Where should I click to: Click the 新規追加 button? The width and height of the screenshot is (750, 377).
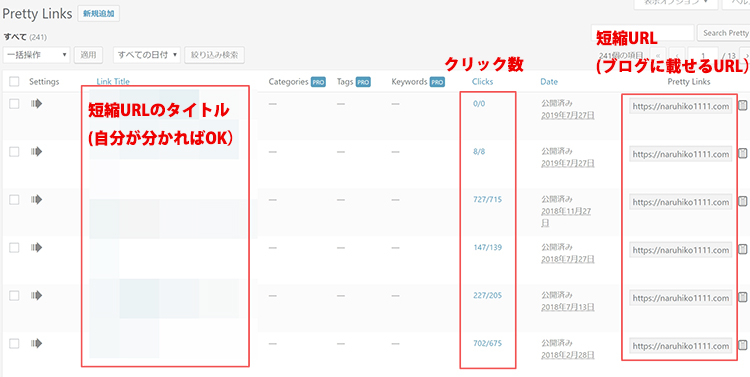(99, 14)
